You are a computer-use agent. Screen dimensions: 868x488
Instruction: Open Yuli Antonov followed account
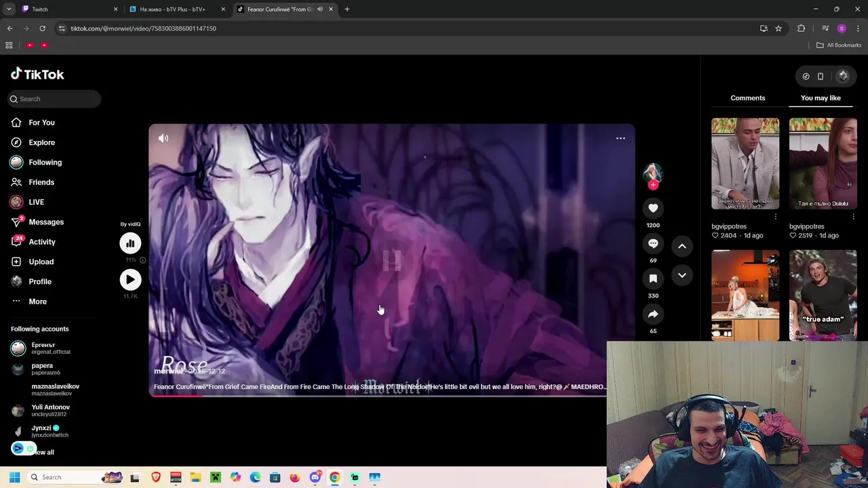pos(41,410)
